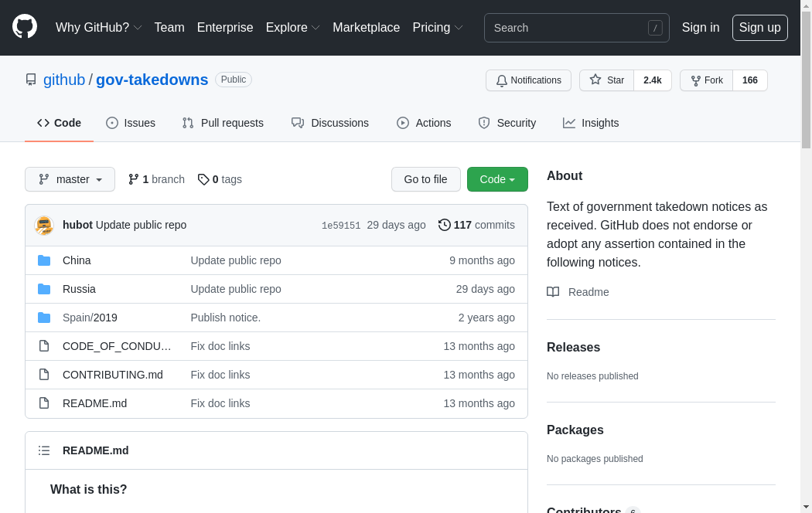Go to the Enterprise page

(x=225, y=27)
